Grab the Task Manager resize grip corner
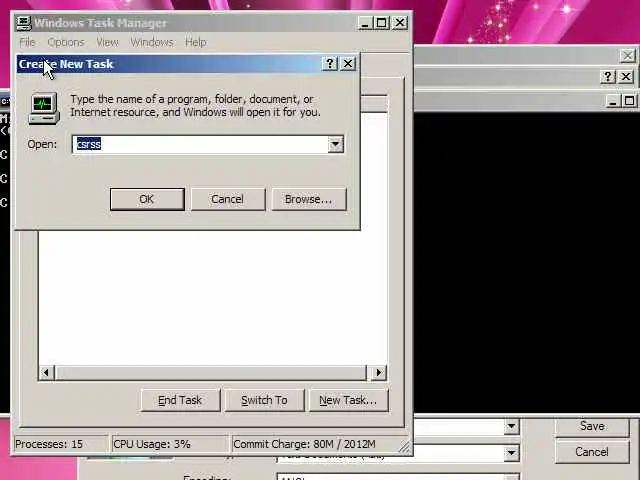This screenshot has height=480, width=640. [404, 447]
